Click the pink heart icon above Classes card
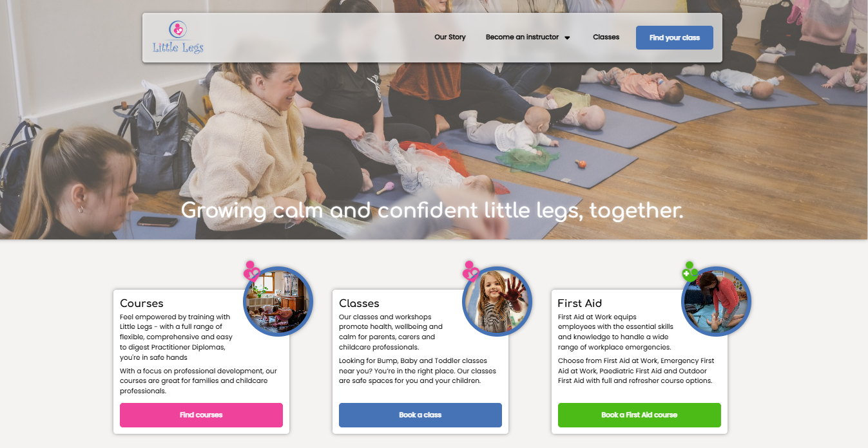868x448 pixels. pos(471,271)
